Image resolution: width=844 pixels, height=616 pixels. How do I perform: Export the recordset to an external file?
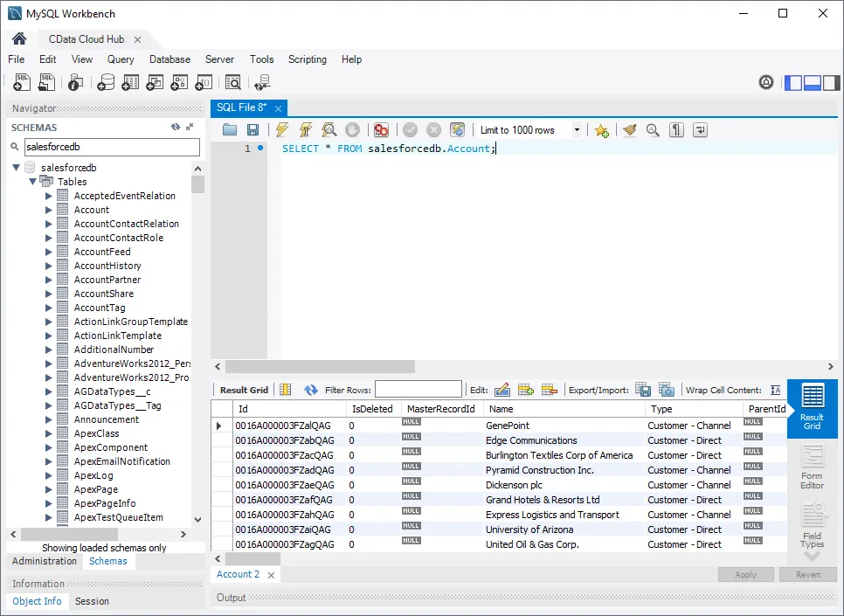[644, 389]
